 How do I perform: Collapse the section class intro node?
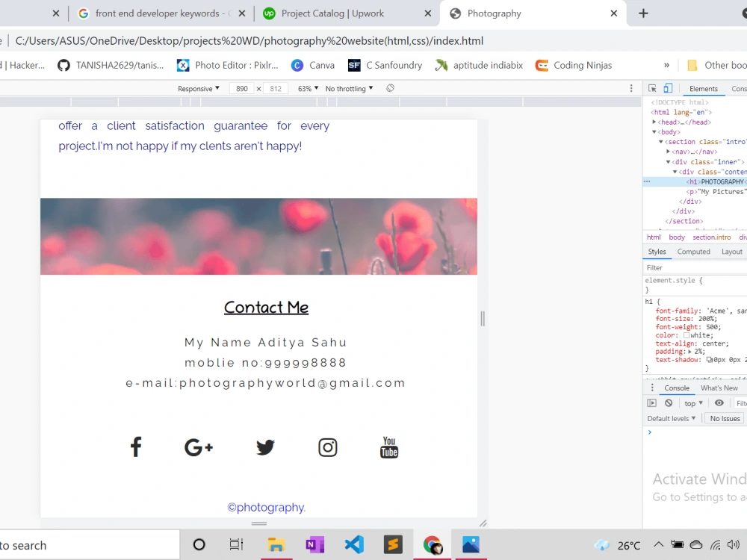tap(661, 142)
